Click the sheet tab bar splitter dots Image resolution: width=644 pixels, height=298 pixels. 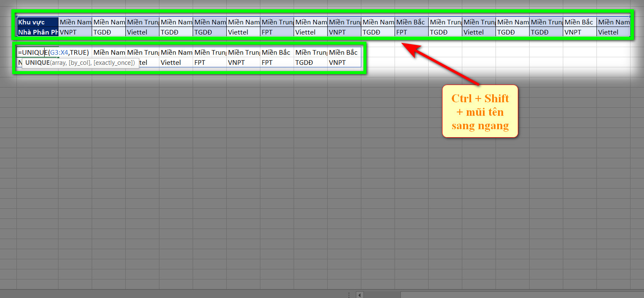[x=349, y=294]
